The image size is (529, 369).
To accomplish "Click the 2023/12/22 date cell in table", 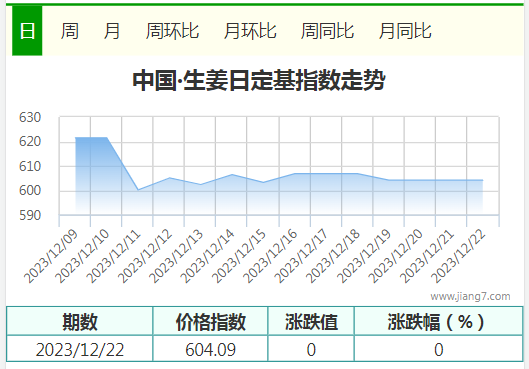I will (80, 349).
